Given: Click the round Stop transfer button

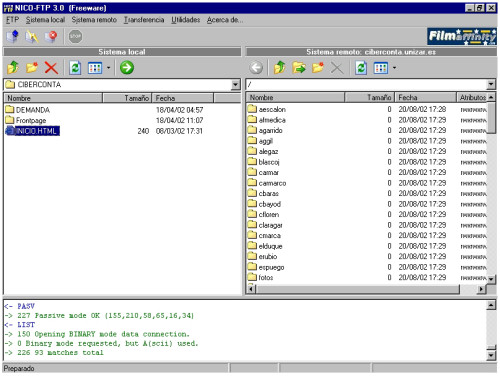Looking at the screenshot, I should (75, 36).
